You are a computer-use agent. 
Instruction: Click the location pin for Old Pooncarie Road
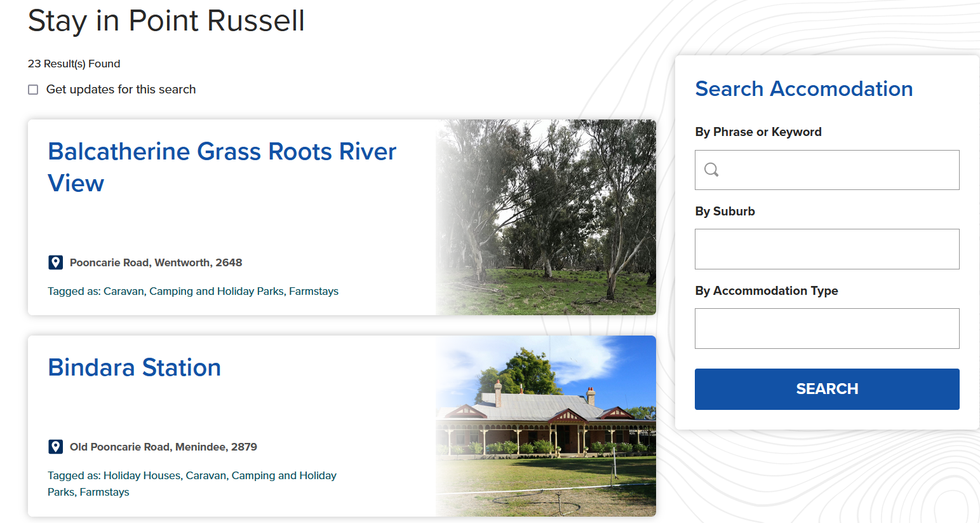56,447
